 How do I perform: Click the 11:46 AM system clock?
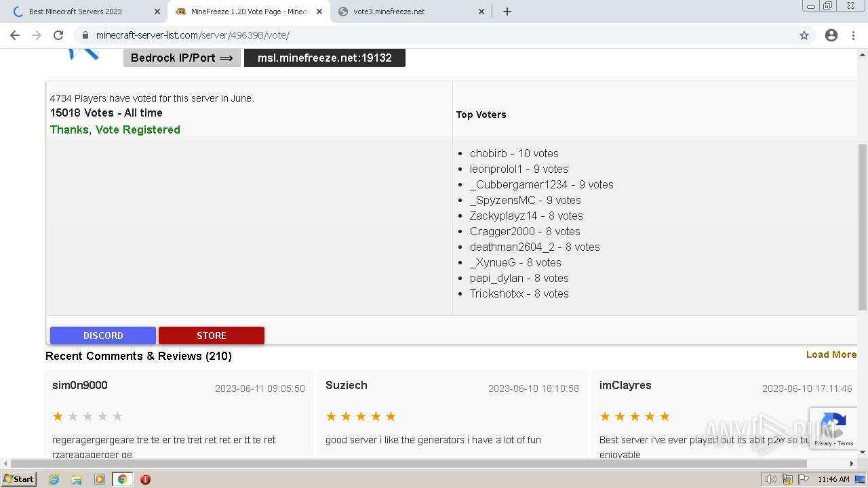(833, 479)
